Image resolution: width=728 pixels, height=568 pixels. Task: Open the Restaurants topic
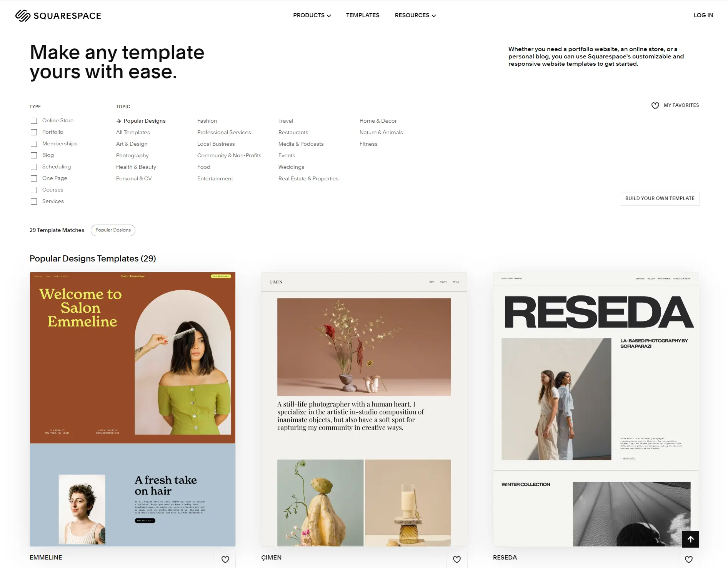click(x=293, y=132)
